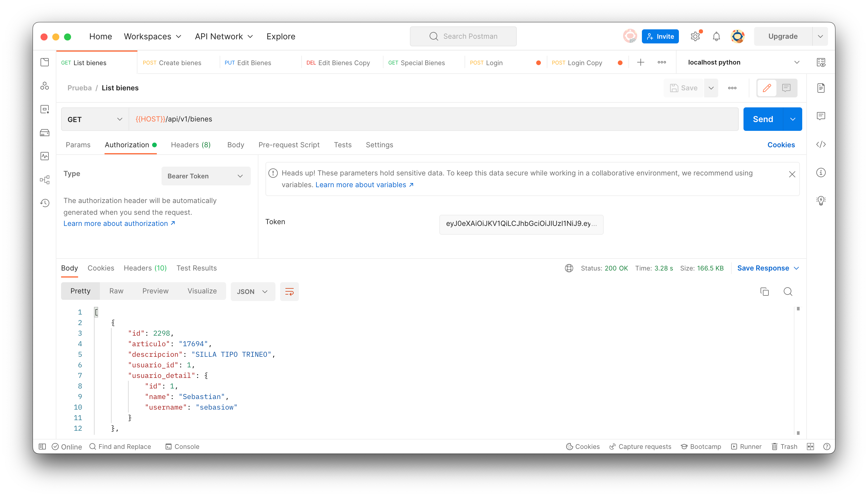This screenshot has width=868, height=497.
Task: Open the Bearer Token type dropdown
Action: point(206,176)
